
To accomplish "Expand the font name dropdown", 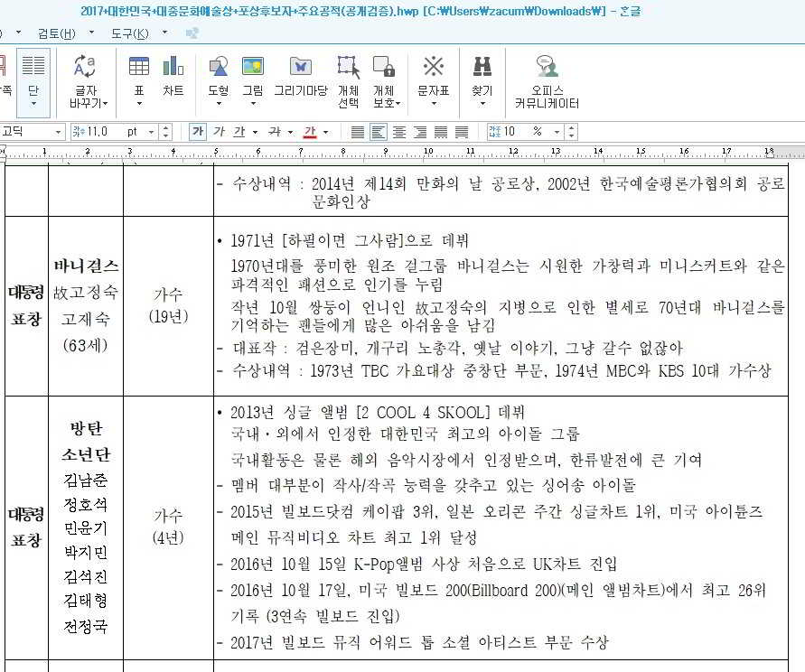I will [x=59, y=132].
